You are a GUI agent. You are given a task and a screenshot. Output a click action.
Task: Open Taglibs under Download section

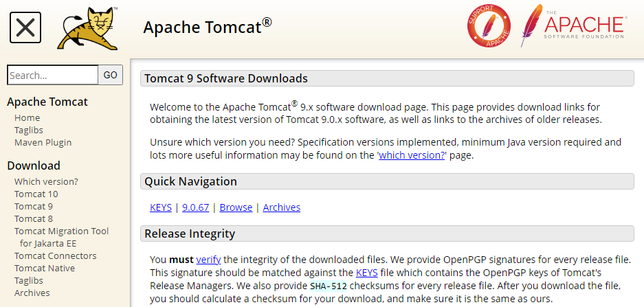point(29,280)
